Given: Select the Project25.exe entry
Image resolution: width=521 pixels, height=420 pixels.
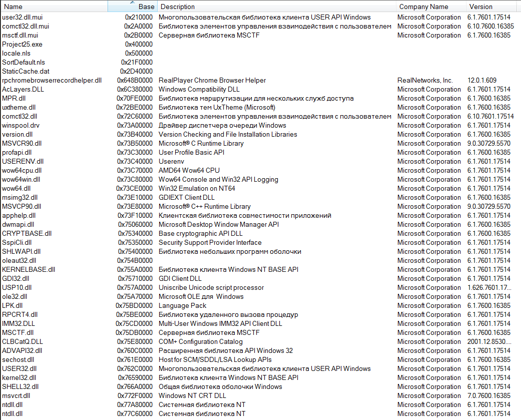Looking at the screenshot, I should [260, 44].
